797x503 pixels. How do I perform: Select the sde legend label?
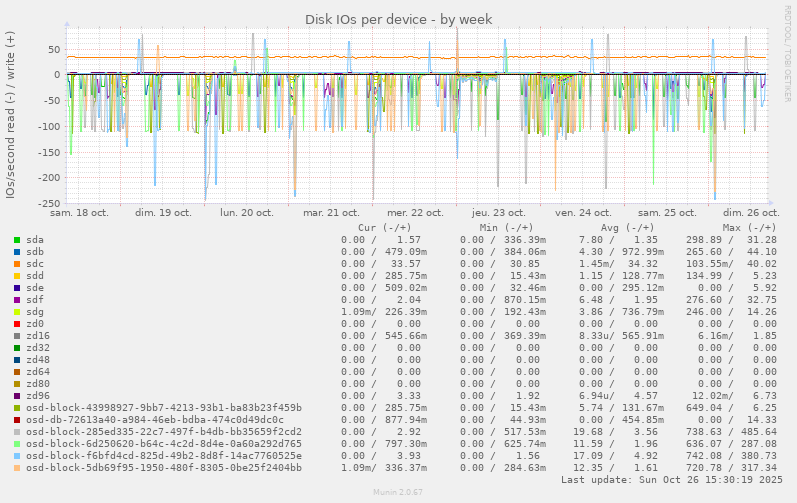[35, 288]
